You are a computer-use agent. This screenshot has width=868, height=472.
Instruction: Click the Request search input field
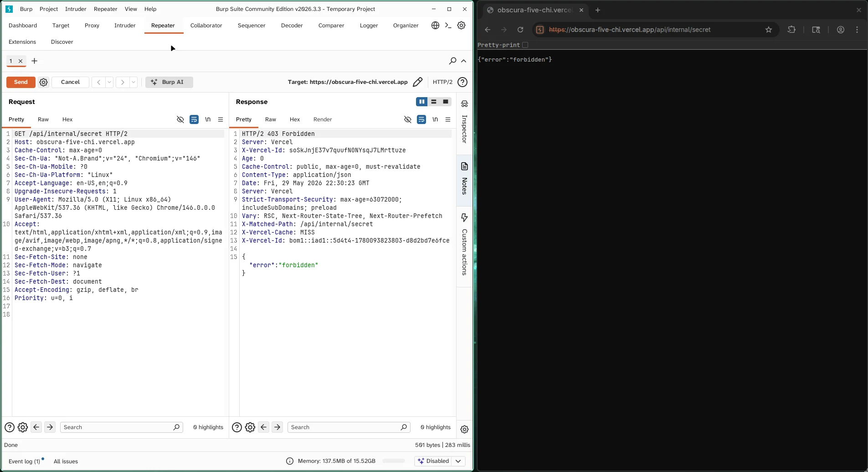click(121, 427)
